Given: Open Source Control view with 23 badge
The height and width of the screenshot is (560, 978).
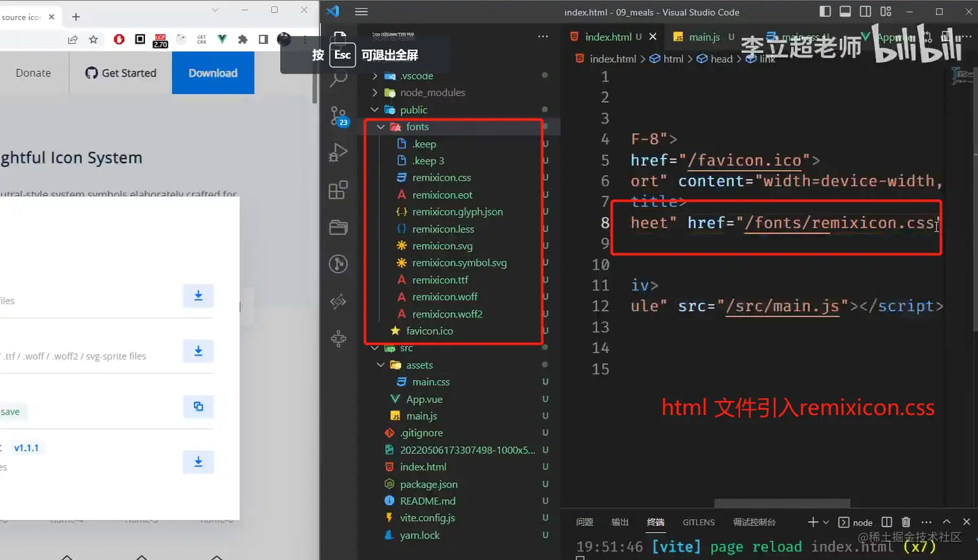Looking at the screenshot, I should click(339, 116).
